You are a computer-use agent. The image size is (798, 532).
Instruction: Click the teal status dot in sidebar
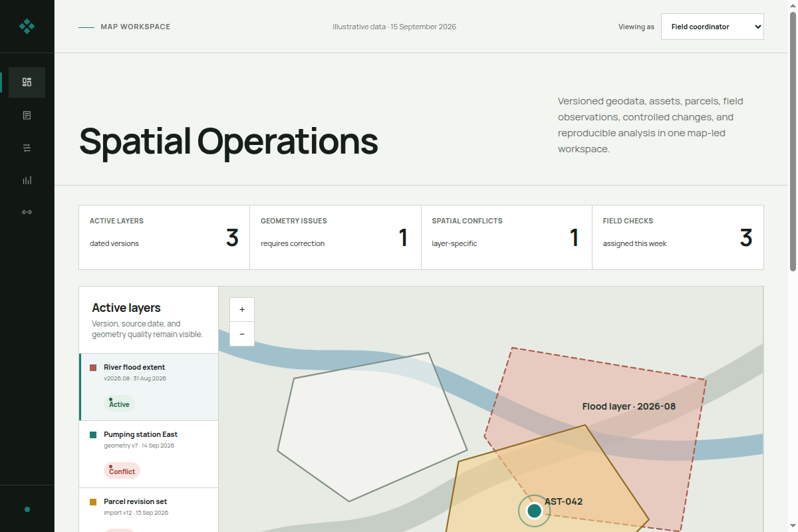(27, 509)
